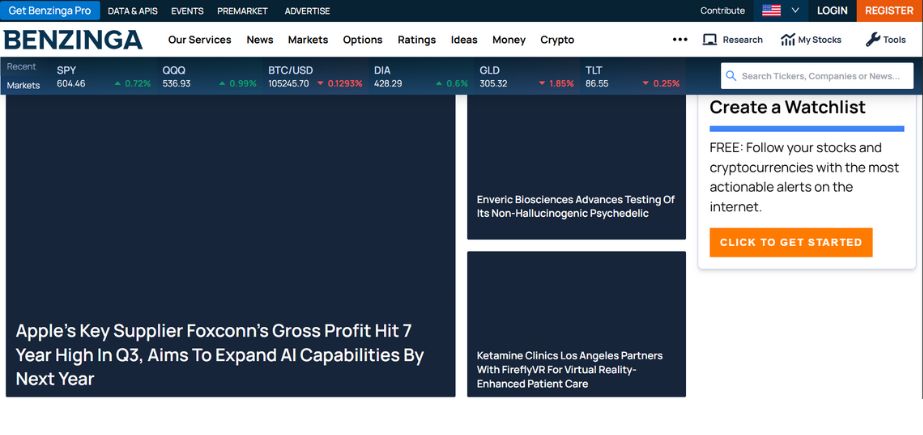Click the My Stocks chart icon
This screenshot has height=435, width=923.
click(788, 39)
